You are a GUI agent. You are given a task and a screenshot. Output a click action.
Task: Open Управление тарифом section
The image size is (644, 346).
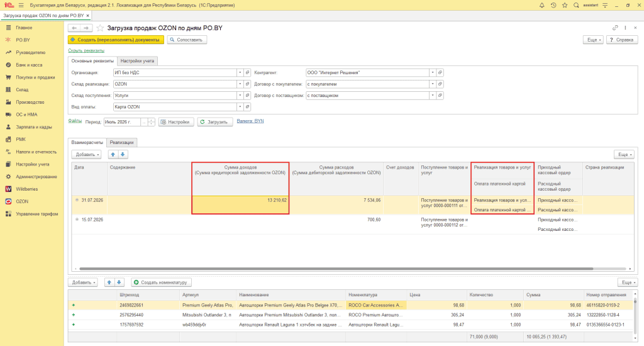coord(37,214)
